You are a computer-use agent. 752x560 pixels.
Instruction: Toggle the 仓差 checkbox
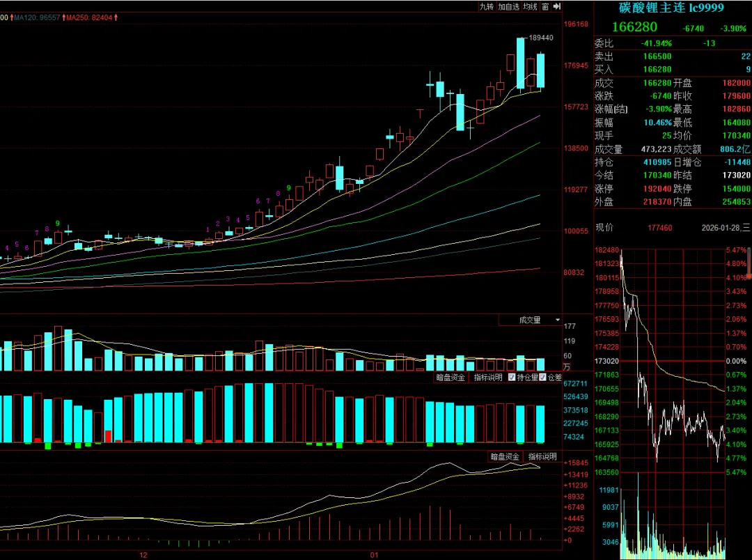pyautogui.click(x=542, y=378)
